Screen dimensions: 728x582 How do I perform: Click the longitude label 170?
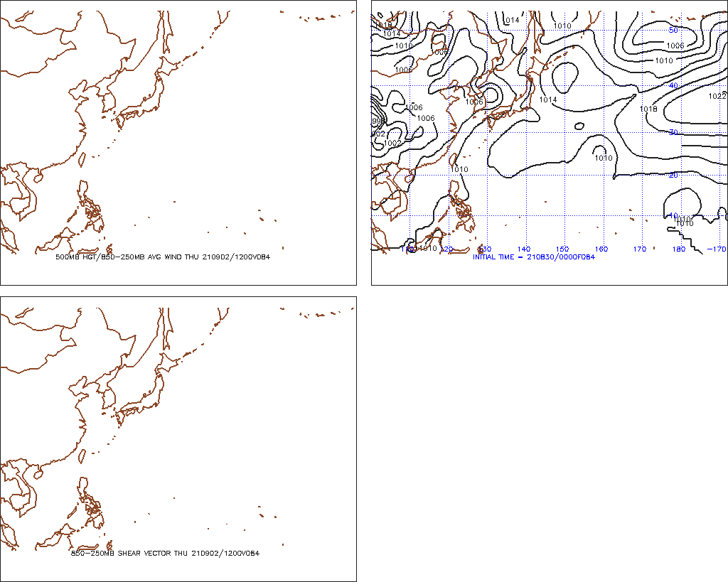[x=640, y=249]
